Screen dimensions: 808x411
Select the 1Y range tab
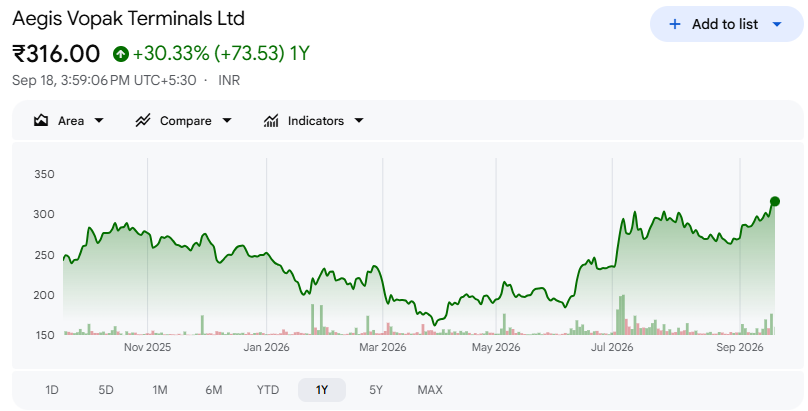(x=322, y=390)
